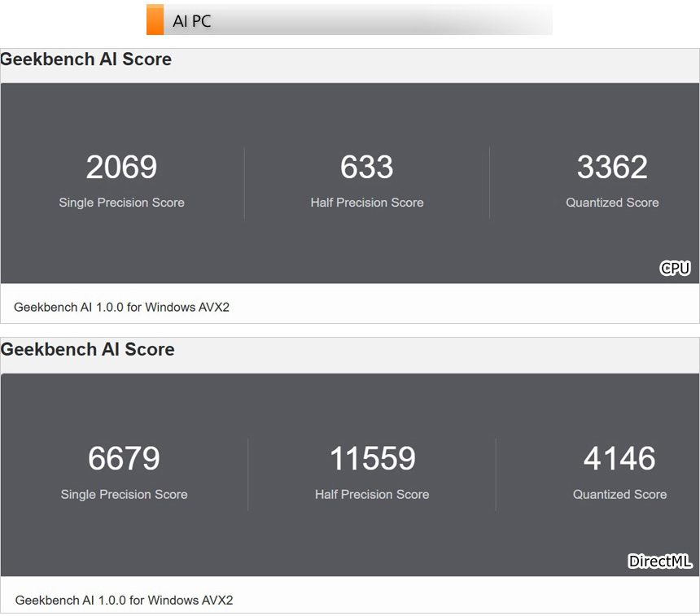Click Quantized Score label under 4146
The image size is (700, 616).
click(x=619, y=495)
